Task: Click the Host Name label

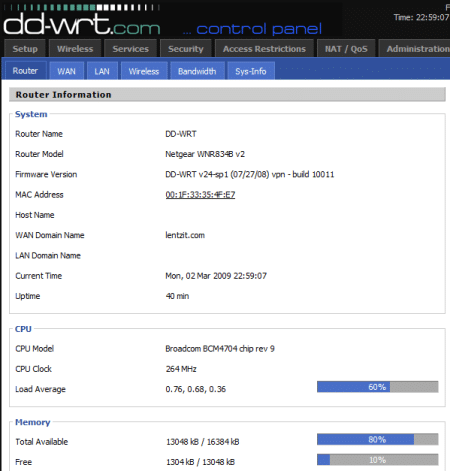Action: (x=35, y=215)
